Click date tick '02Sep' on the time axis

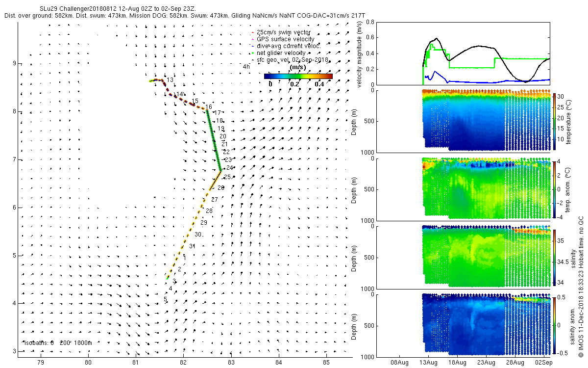tap(544, 363)
